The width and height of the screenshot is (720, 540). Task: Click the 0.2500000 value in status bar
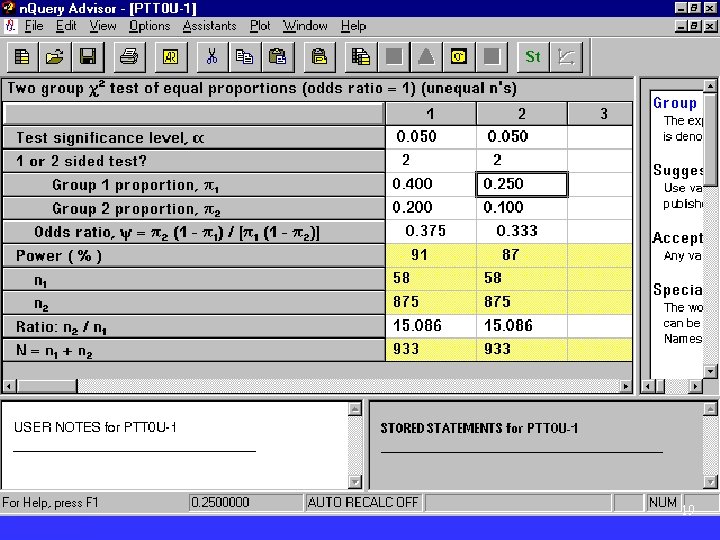tap(220, 502)
